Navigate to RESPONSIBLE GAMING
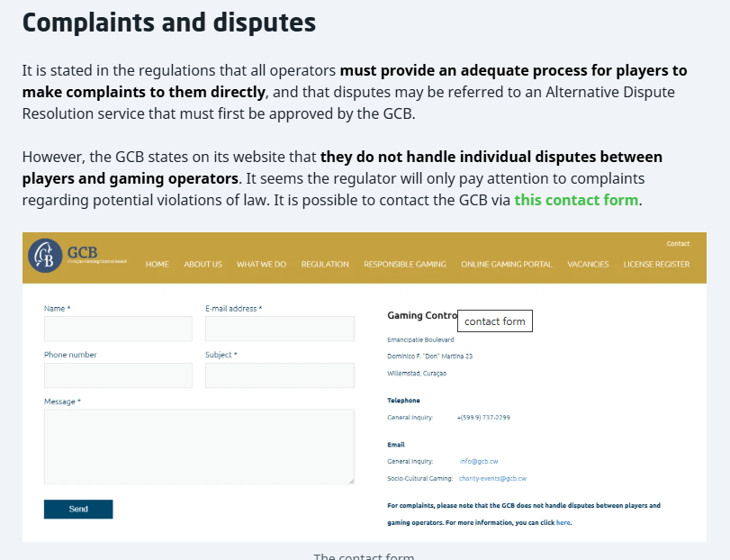This screenshot has height=560, width=730. tap(405, 265)
